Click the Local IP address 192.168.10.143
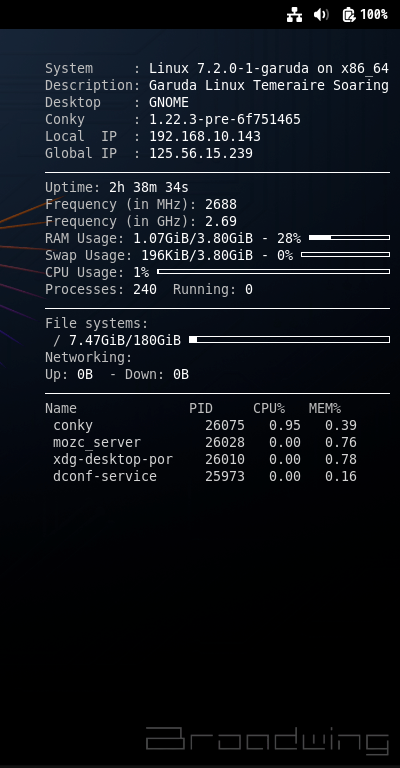Screen dimensions: 400x768 pos(205,136)
